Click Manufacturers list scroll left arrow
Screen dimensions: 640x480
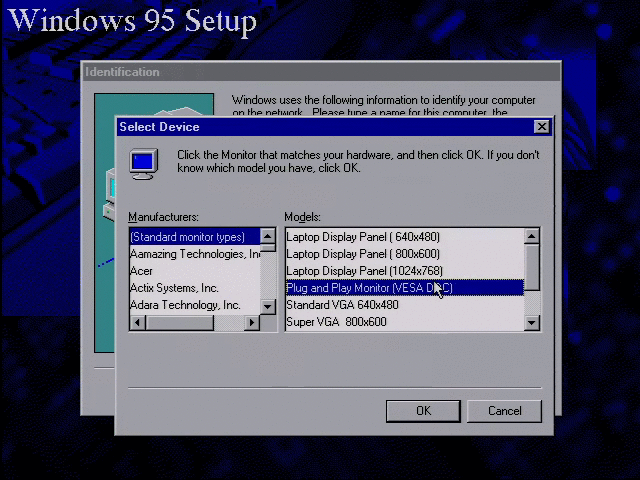pyautogui.click(x=138, y=322)
